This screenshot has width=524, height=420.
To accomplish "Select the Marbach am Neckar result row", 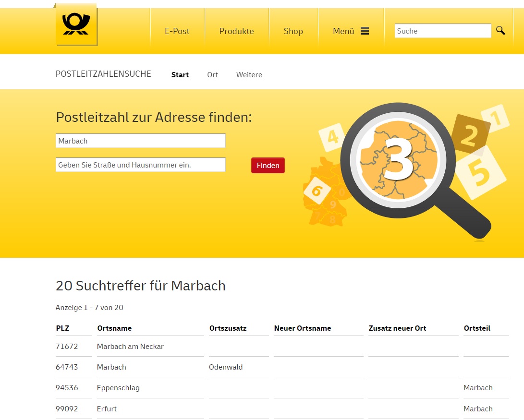I will pyautogui.click(x=130, y=347).
